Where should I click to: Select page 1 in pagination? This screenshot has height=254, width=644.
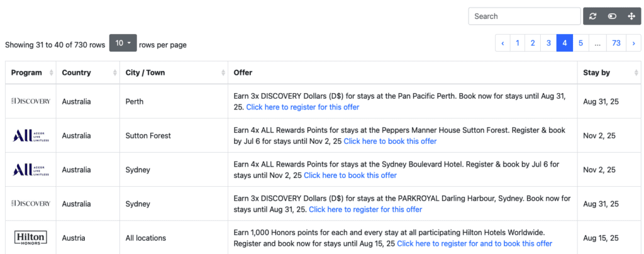point(518,43)
